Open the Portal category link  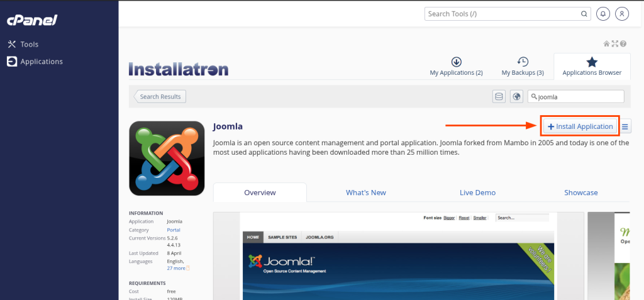pos(174,230)
